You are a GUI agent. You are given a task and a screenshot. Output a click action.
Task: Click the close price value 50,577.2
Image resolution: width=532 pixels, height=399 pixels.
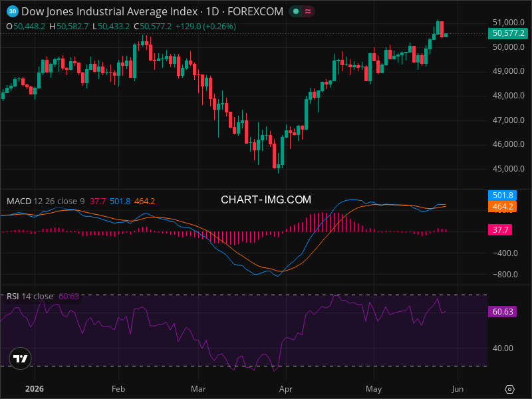(x=156, y=27)
